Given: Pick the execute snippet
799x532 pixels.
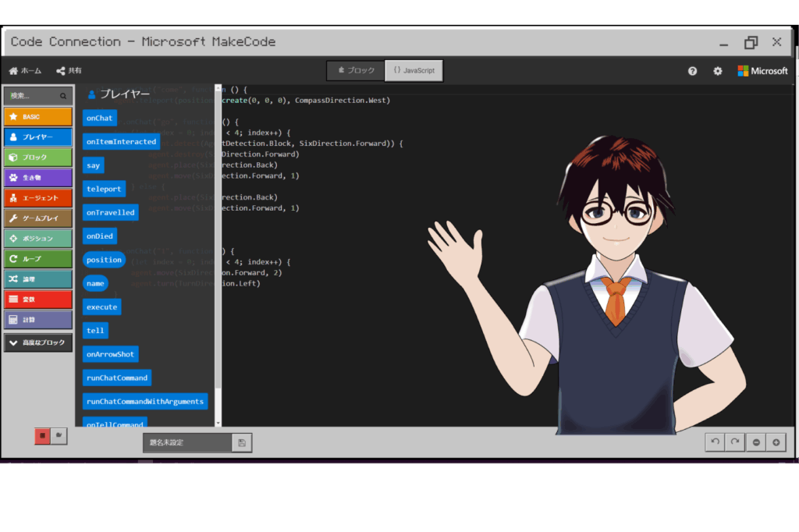Looking at the screenshot, I should [102, 307].
